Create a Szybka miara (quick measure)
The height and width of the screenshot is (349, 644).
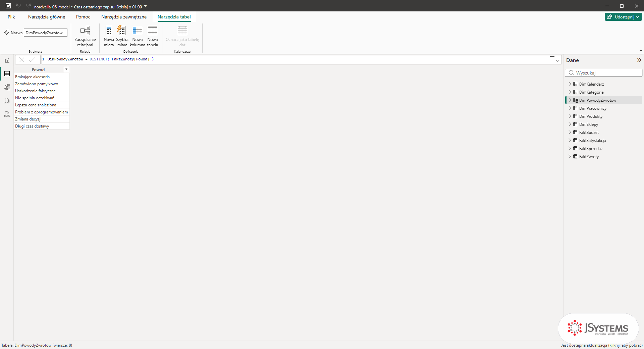(122, 37)
